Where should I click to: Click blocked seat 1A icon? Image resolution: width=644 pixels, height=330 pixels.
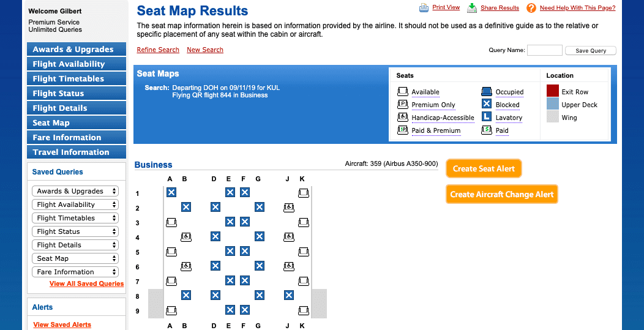[171, 192]
